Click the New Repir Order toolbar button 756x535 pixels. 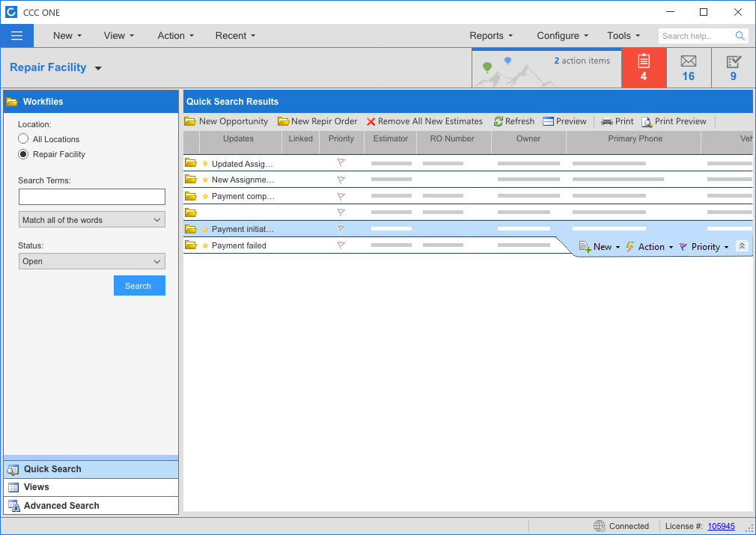[x=317, y=121]
